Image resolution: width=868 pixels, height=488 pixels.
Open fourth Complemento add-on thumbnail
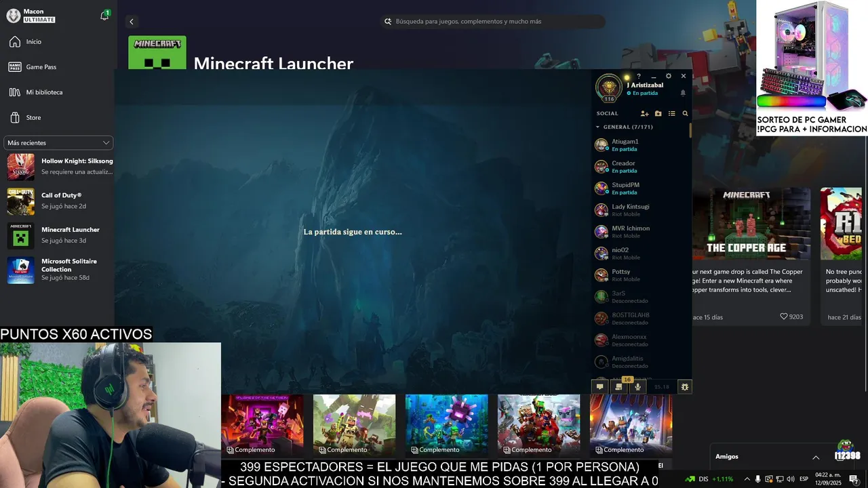539,425
